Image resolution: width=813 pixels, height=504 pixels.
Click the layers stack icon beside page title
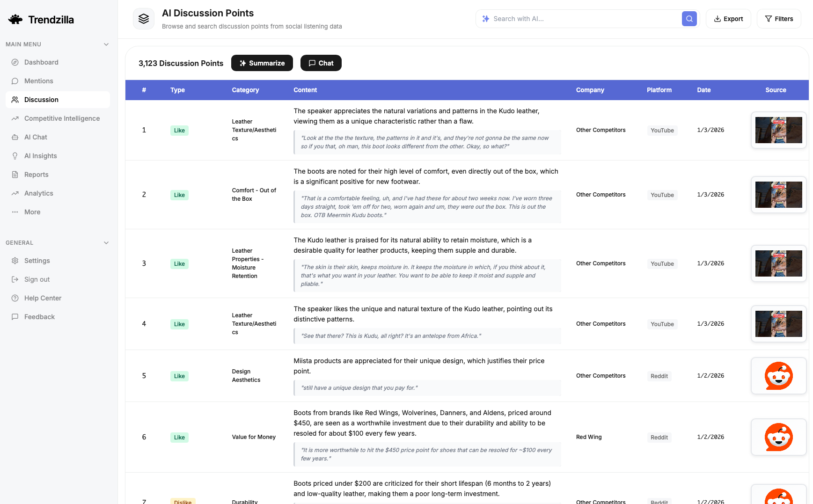tap(144, 19)
